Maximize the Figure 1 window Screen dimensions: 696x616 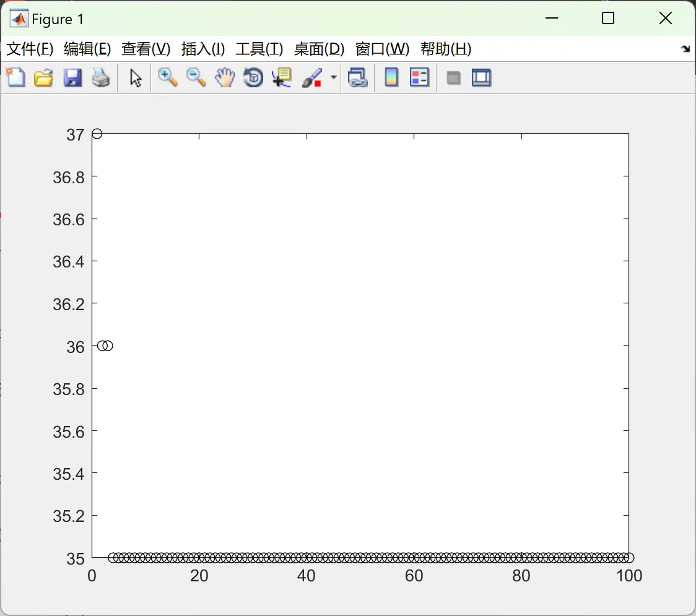pyautogui.click(x=608, y=18)
